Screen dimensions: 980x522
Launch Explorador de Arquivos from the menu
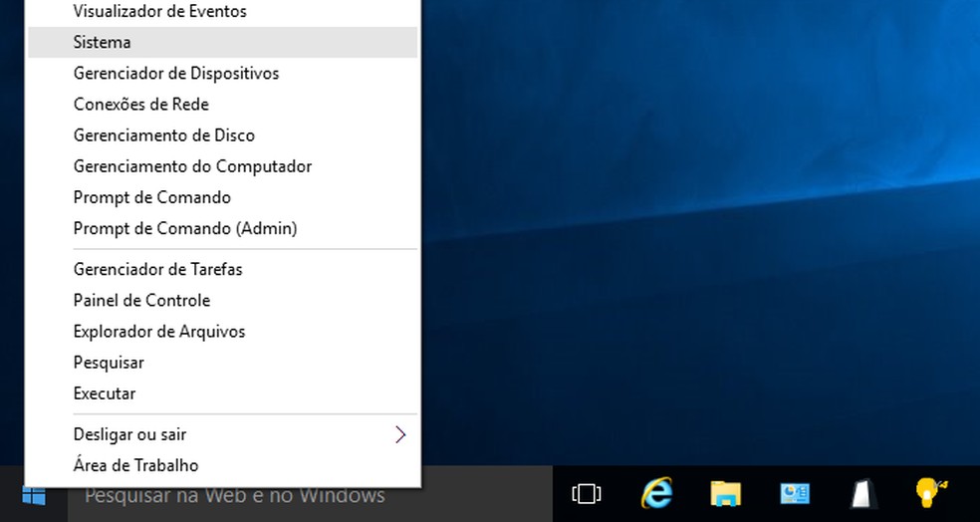click(222, 332)
